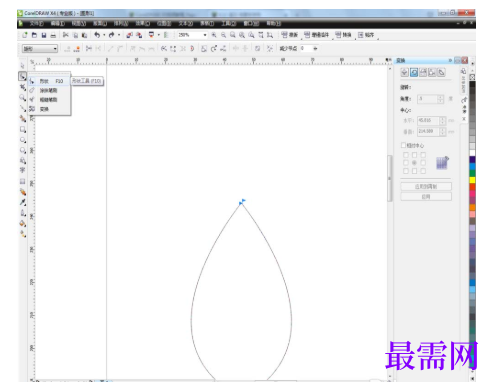Click the Add node icon in property bar

[68, 49]
